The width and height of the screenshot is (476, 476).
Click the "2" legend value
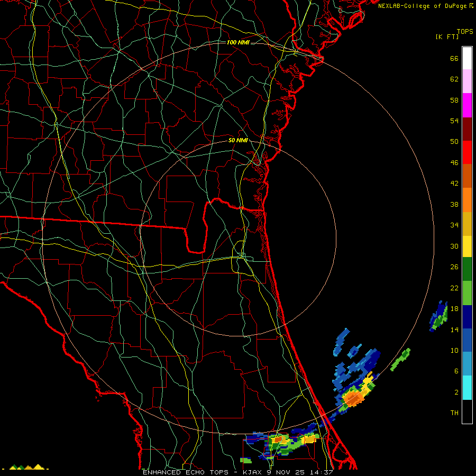pos(456,392)
